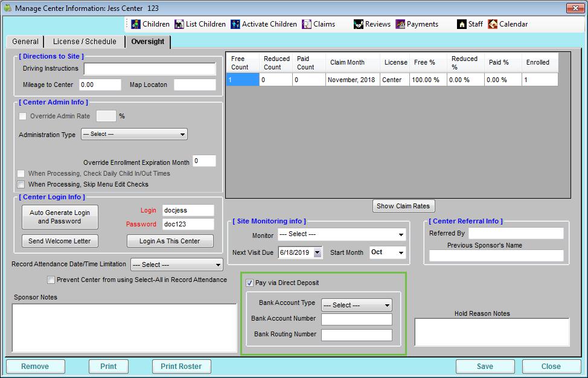
Task: Click the Center license cell
Action: (395, 80)
